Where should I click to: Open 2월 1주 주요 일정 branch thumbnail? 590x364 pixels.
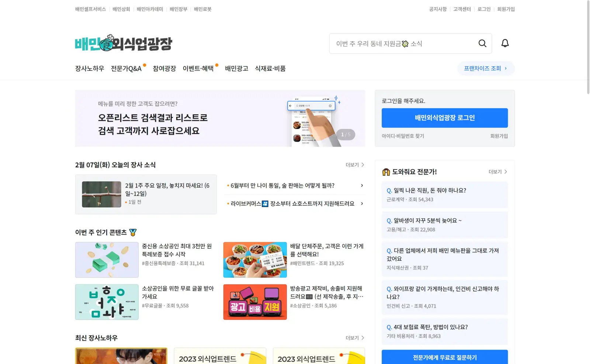[101, 194]
